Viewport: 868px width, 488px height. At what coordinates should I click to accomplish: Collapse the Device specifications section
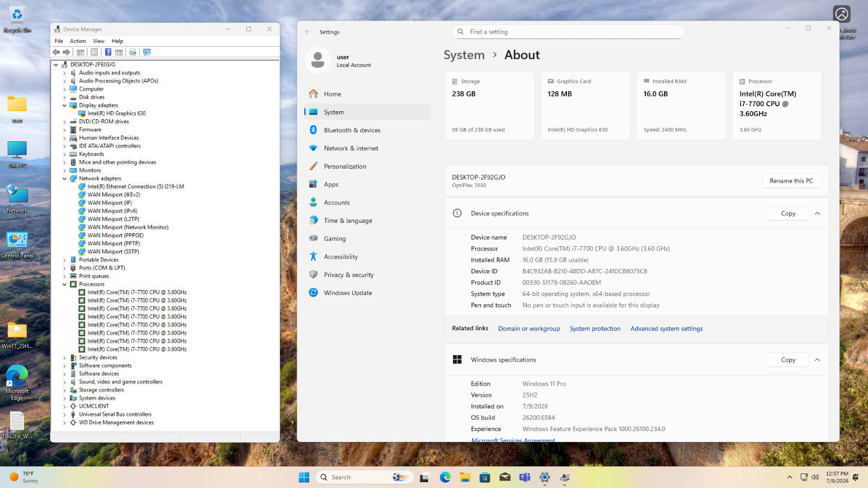pyautogui.click(x=817, y=214)
